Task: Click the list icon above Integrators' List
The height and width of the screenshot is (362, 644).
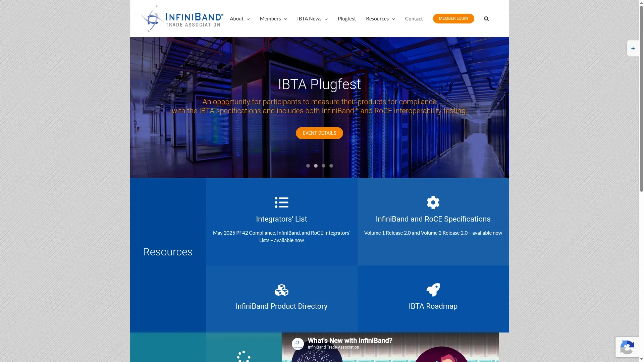Action: tap(281, 202)
